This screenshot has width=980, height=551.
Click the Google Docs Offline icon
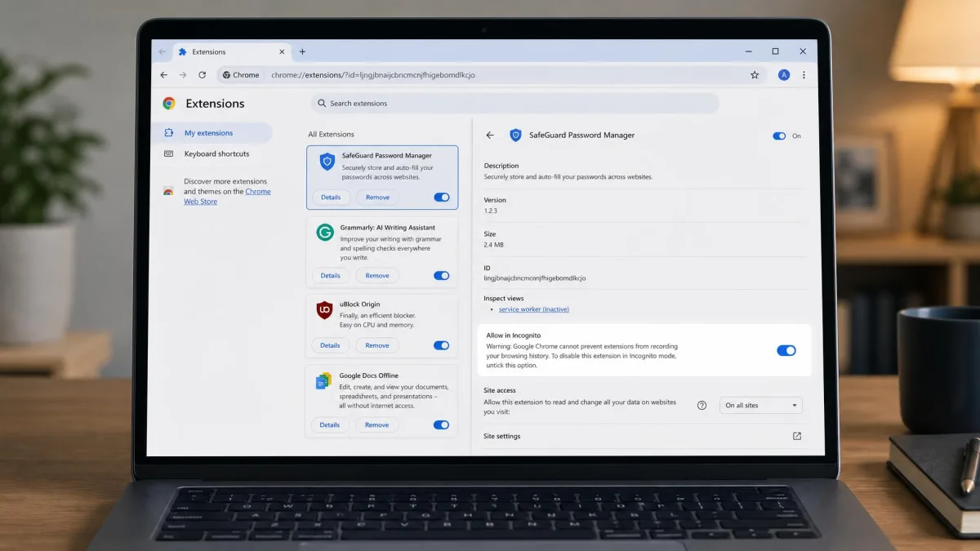[324, 381]
